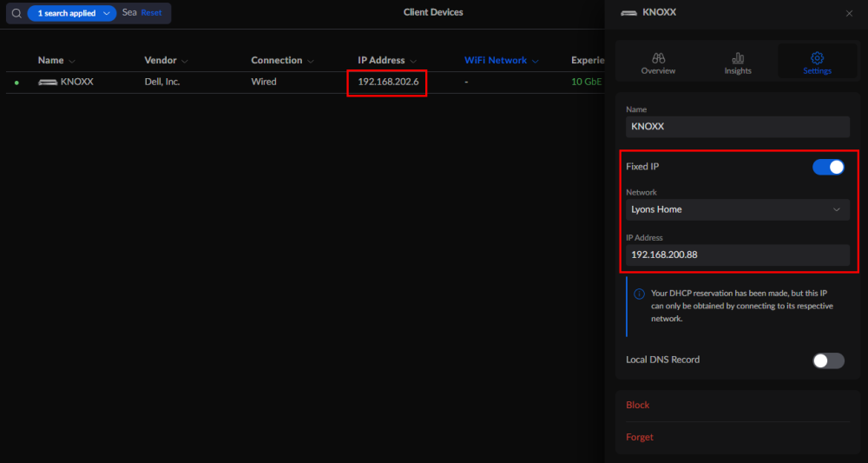Sort by the IP Address column header
868x463 pixels.
[387, 60]
